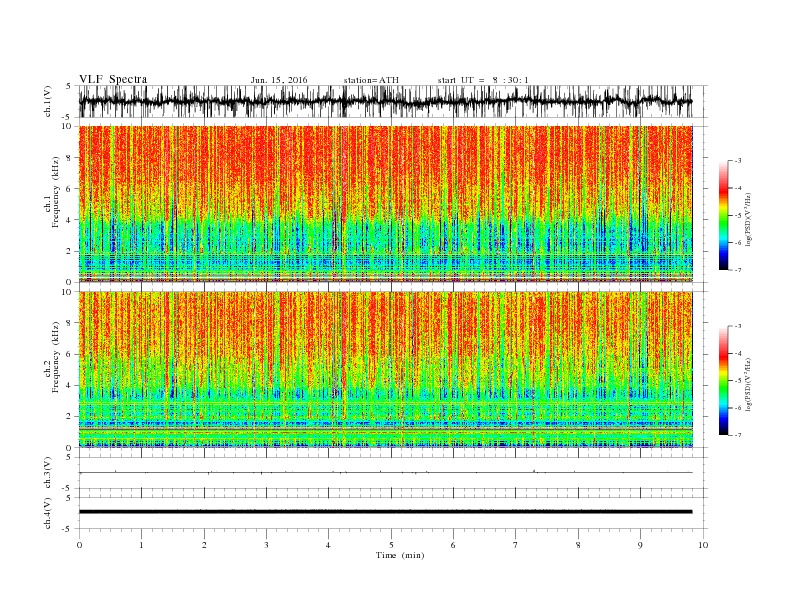The width and height of the screenshot is (792, 612).
Task: Click the 'VLF Spectra' title text
Action: pyautogui.click(x=113, y=79)
